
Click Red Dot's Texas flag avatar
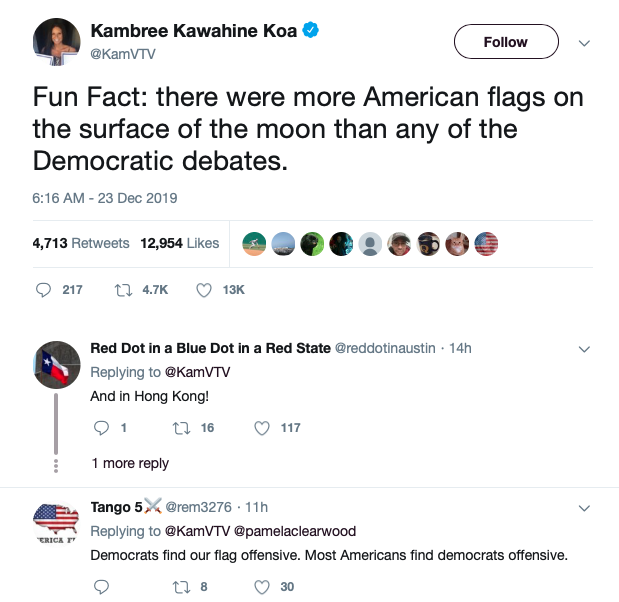(x=57, y=364)
